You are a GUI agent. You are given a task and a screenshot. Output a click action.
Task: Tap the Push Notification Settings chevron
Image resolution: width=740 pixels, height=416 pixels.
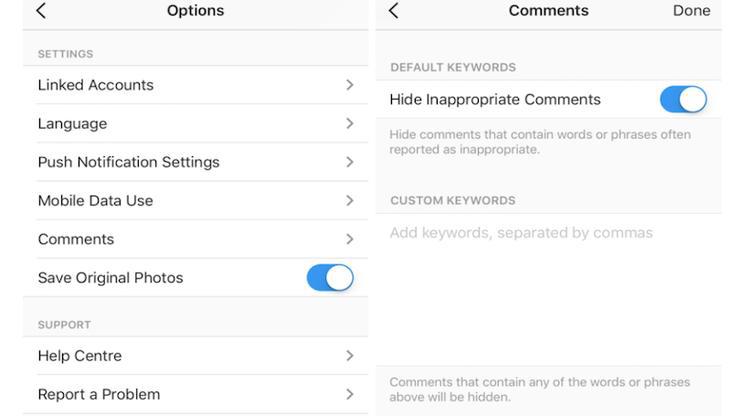pyautogui.click(x=349, y=162)
